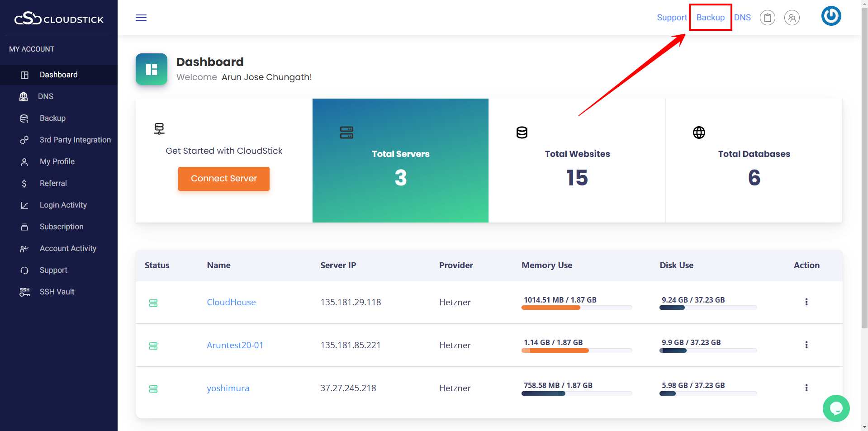Open SSH Vault in the sidebar
868x431 pixels.
[x=57, y=292]
